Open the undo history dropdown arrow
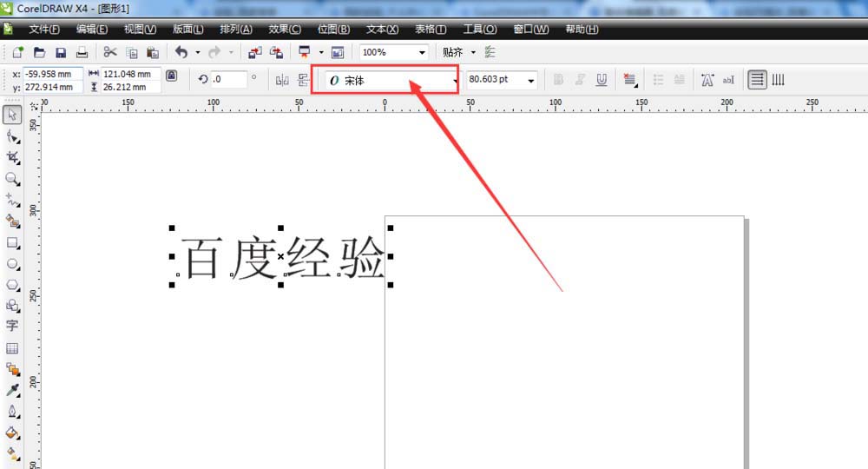The width and height of the screenshot is (868, 469). [x=198, y=53]
